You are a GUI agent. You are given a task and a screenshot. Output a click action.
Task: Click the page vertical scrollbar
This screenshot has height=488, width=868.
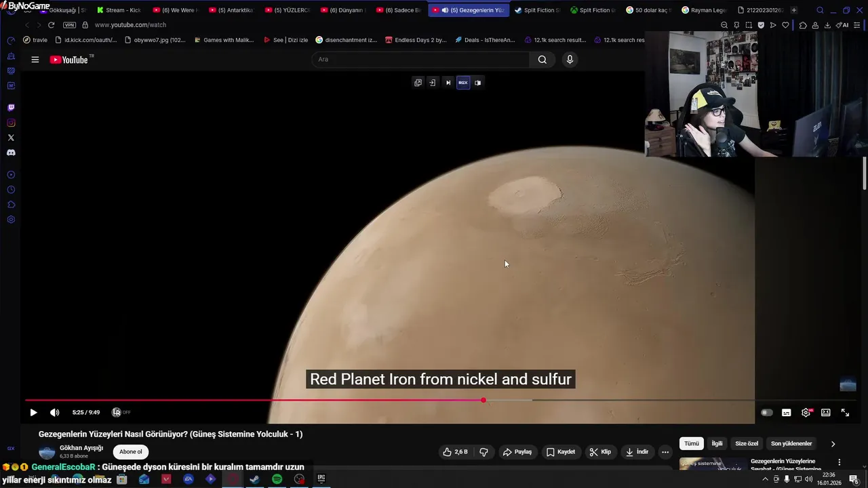(865, 174)
